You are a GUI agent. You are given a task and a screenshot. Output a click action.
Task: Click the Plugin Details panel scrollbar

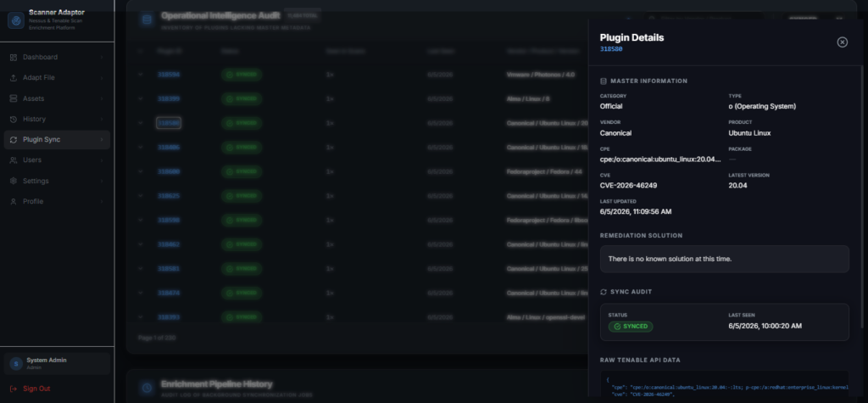click(x=862, y=195)
